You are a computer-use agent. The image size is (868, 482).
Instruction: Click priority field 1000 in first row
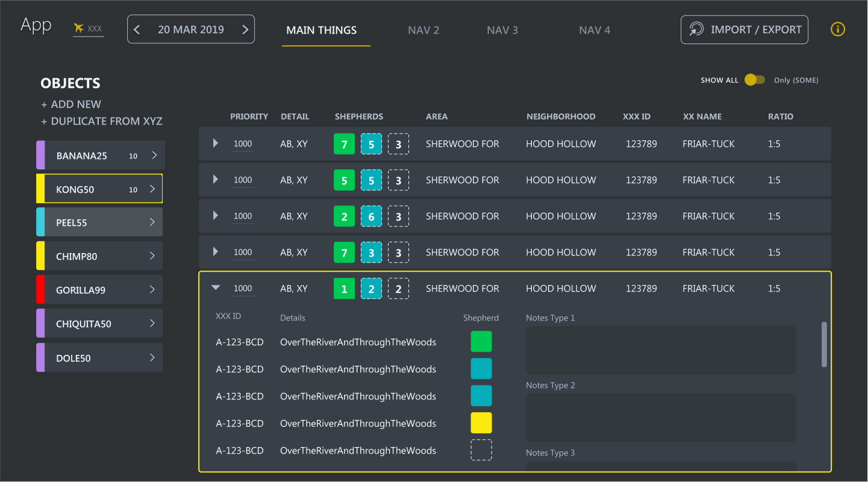coord(243,144)
